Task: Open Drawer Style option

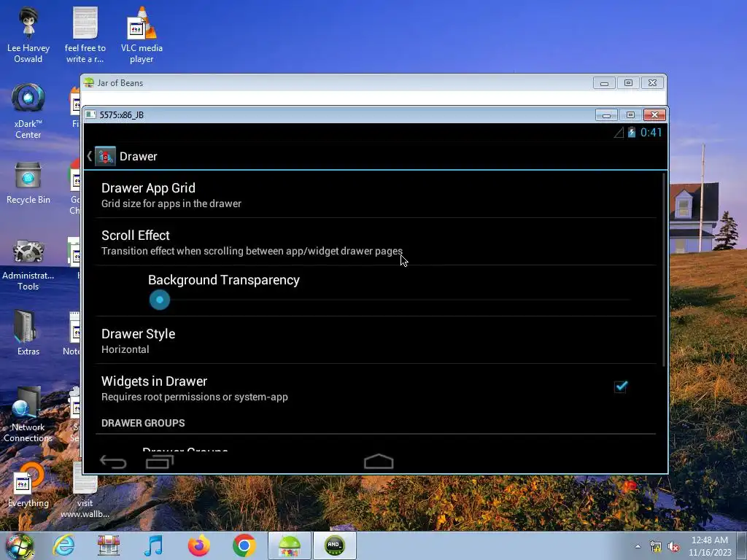Action: 376,341
